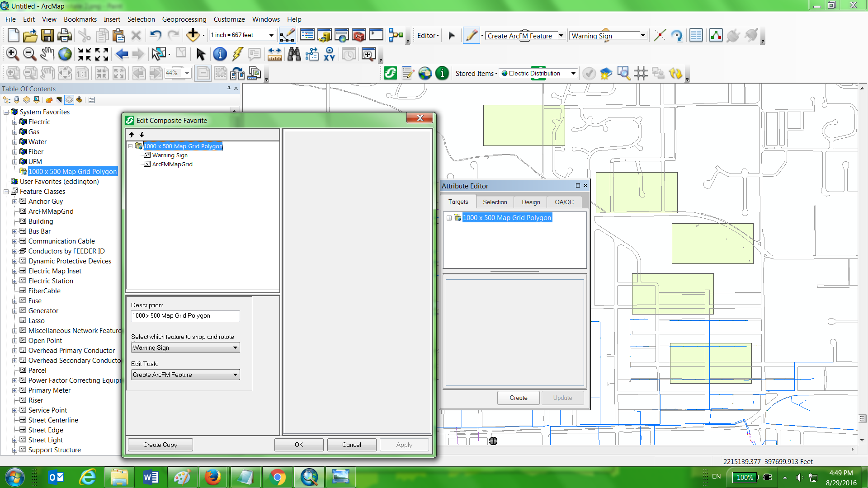Screen dimensions: 868x488
Task: Select the Identify tool
Action: (220, 54)
